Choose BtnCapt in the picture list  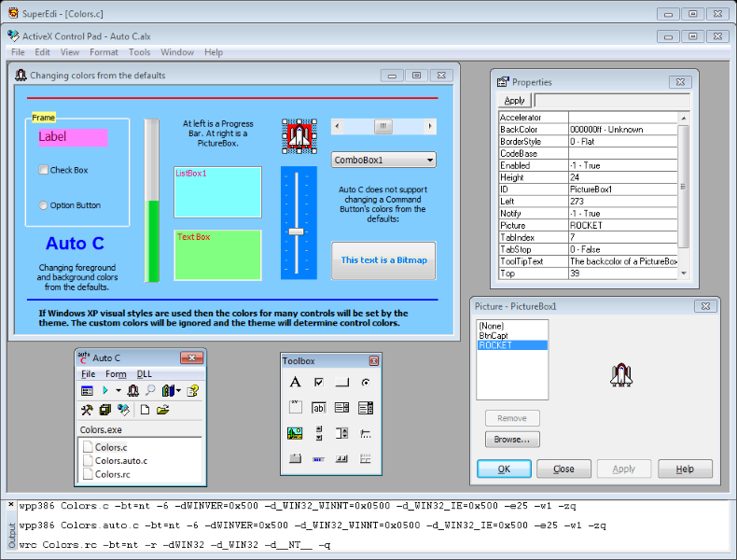(x=493, y=335)
